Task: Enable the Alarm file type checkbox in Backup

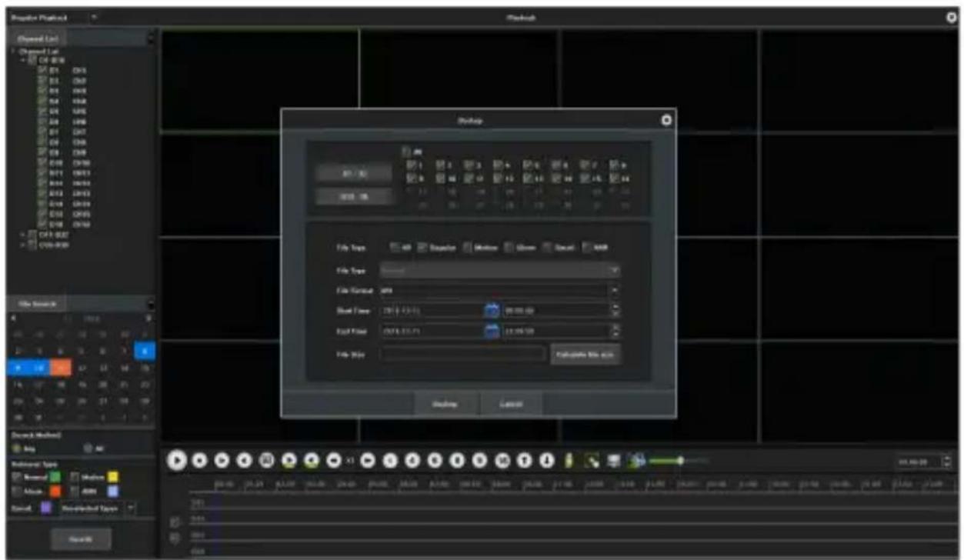Action: coord(511,248)
